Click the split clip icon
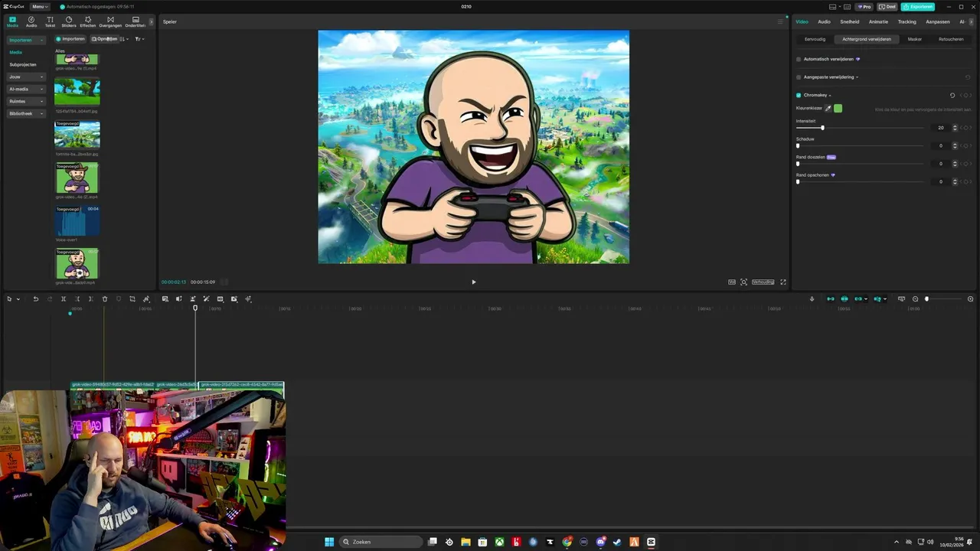The width and height of the screenshot is (980, 551). click(x=64, y=299)
